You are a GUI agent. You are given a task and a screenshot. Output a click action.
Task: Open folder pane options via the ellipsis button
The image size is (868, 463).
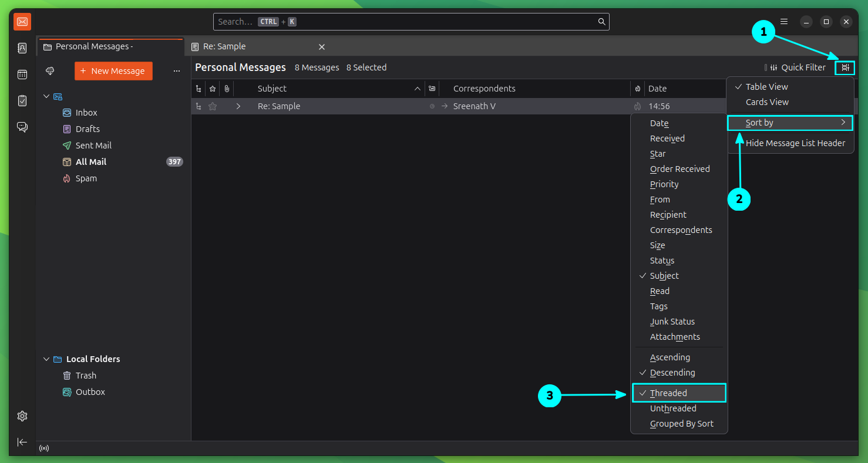pos(176,70)
